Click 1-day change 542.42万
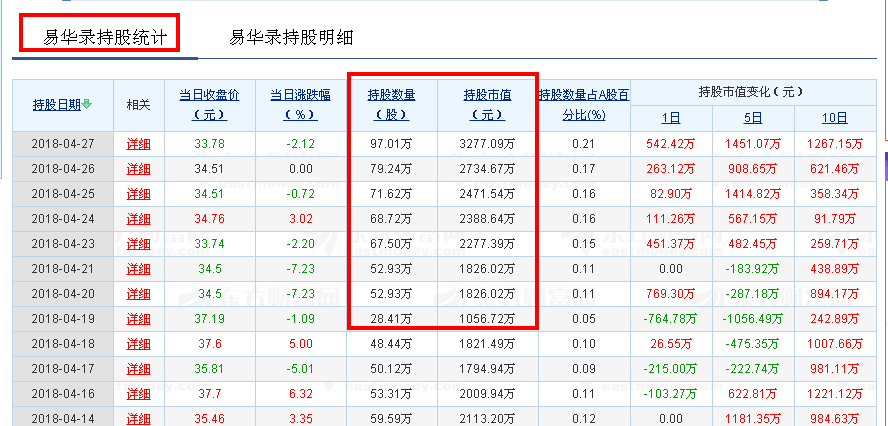The height and width of the screenshot is (426, 888). [x=671, y=144]
